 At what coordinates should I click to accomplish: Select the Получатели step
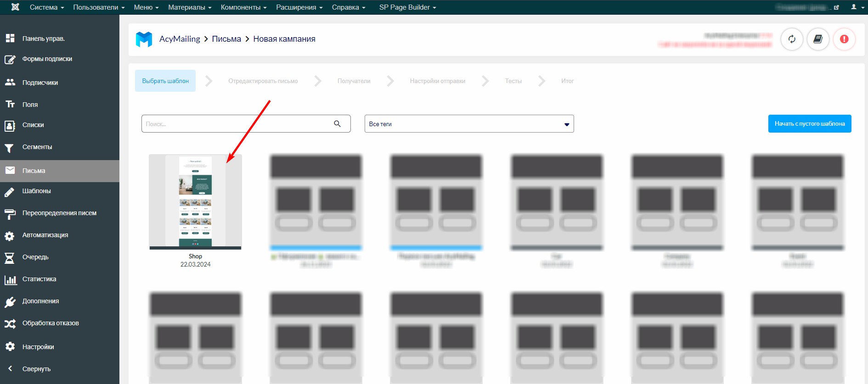point(354,81)
